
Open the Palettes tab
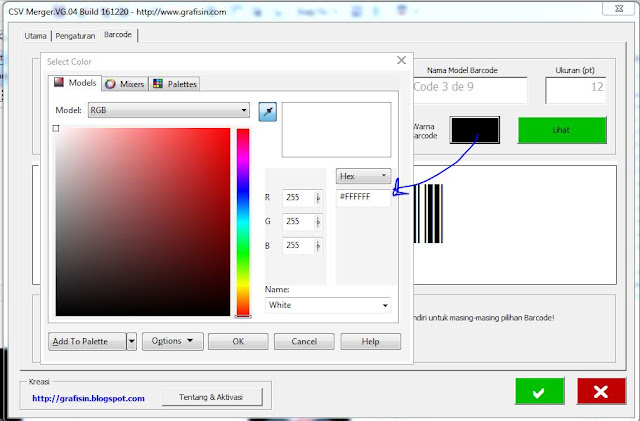tap(175, 84)
